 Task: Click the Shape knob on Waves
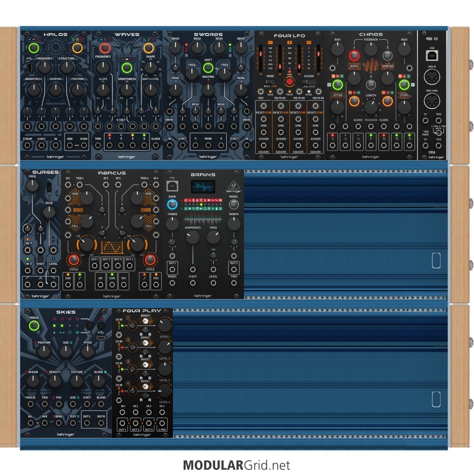tap(151, 68)
